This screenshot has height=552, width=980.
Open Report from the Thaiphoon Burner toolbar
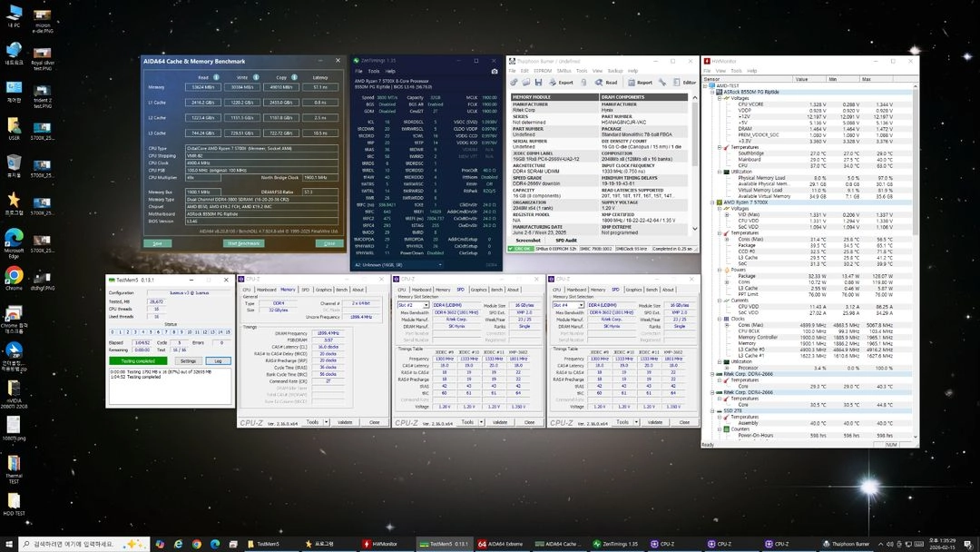640,83
